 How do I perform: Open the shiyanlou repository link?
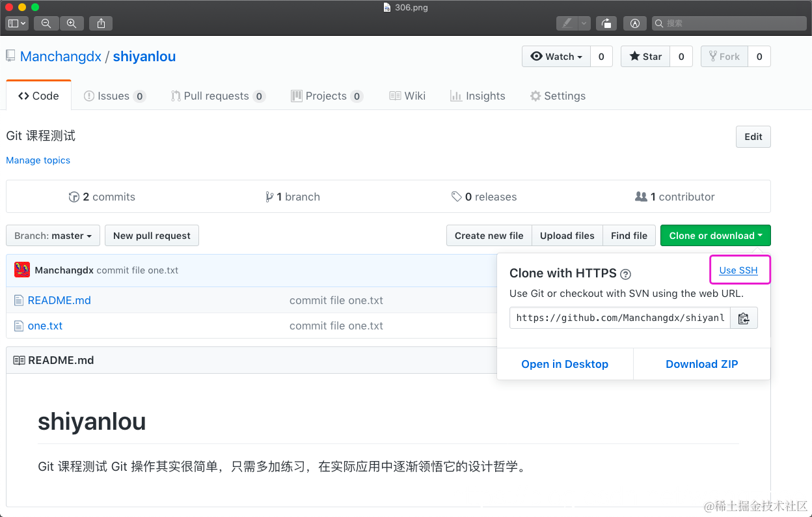tap(144, 57)
